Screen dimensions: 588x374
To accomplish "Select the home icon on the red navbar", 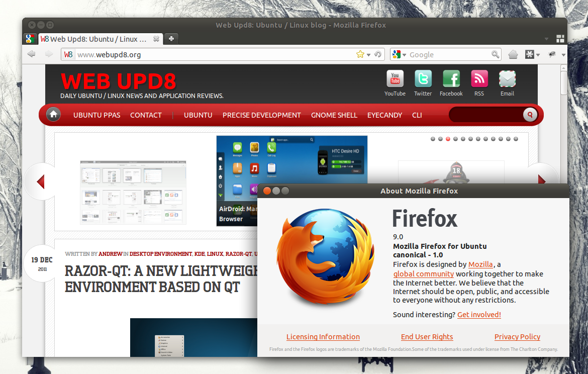I will pos(53,115).
